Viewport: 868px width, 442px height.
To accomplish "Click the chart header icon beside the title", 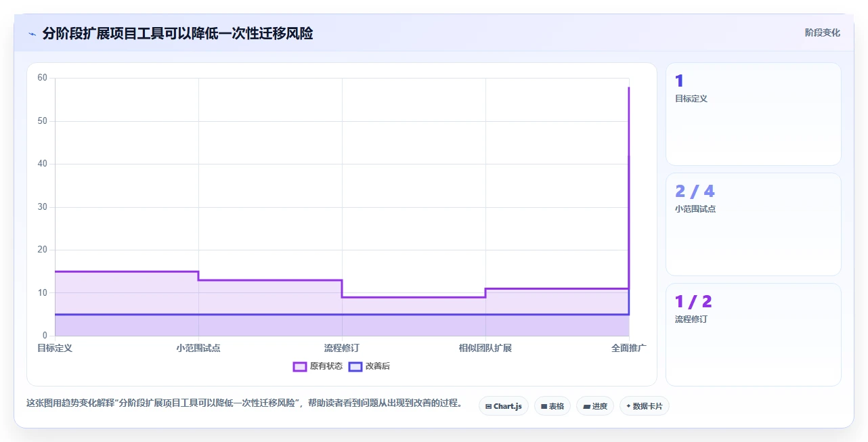I will pyautogui.click(x=32, y=33).
